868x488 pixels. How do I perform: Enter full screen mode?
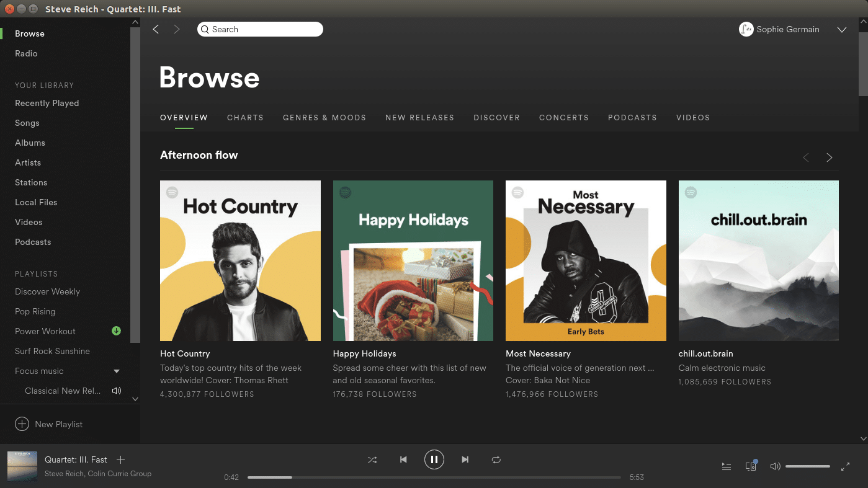[x=845, y=466]
